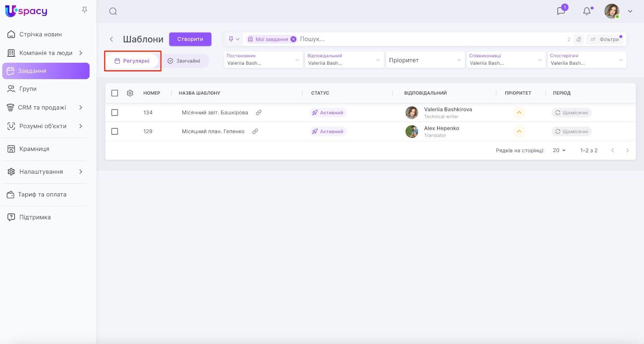Copy link icon for Місячний звіт. Башкірова

(x=259, y=113)
